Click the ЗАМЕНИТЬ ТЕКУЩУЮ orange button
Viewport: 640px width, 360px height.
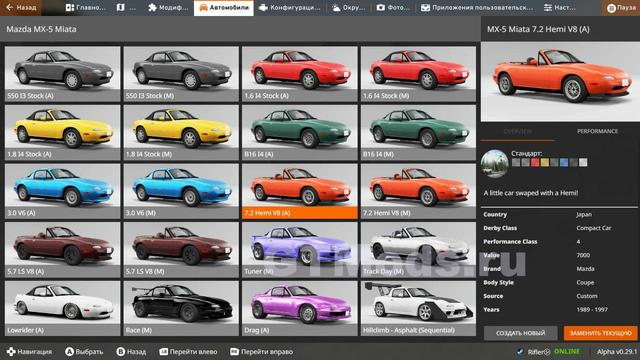coord(600,333)
